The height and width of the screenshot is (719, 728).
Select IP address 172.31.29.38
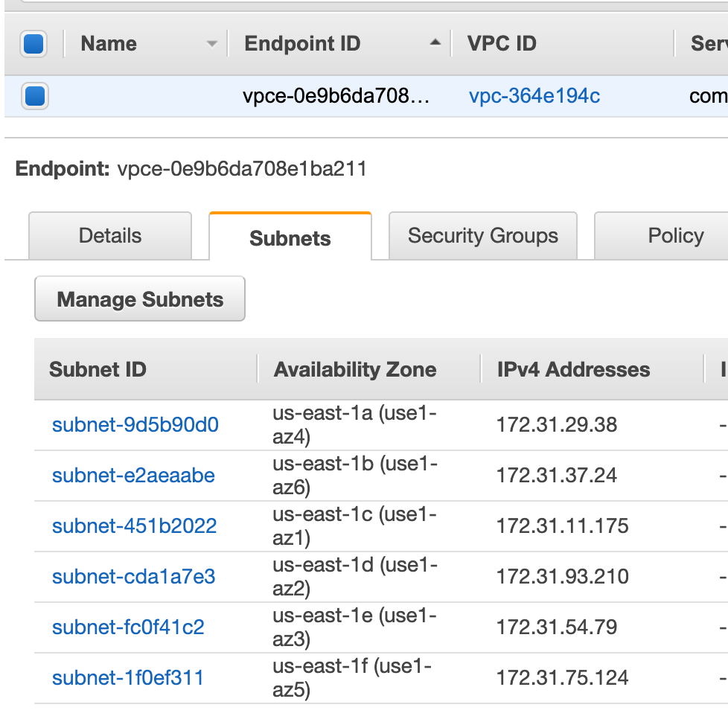tap(557, 425)
